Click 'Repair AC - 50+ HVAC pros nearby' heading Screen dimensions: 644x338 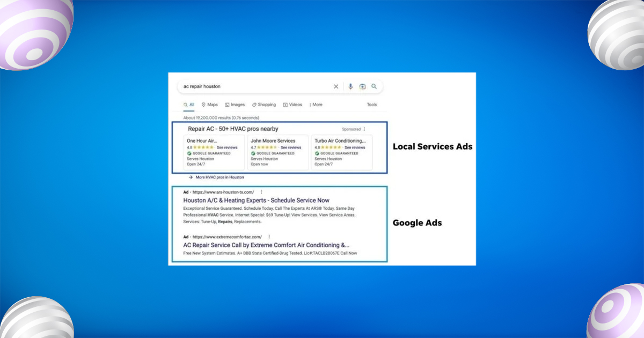tap(233, 129)
